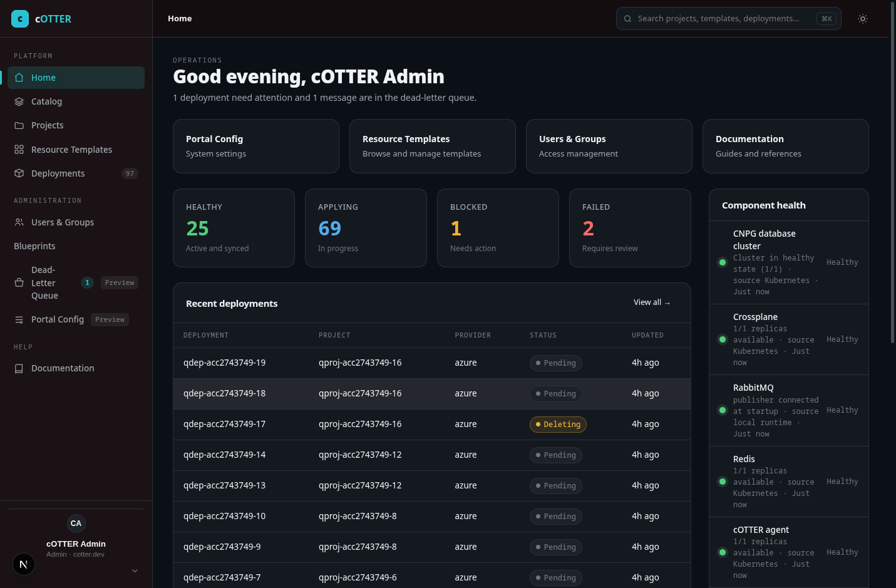Click the Deleting status badge
Screen dimensions: 896x588
pos(558,425)
